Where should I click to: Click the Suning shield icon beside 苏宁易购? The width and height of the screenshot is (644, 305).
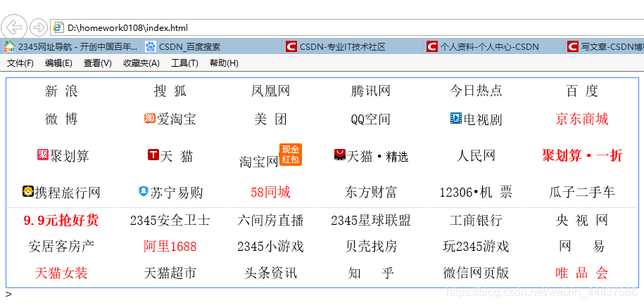[144, 190]
